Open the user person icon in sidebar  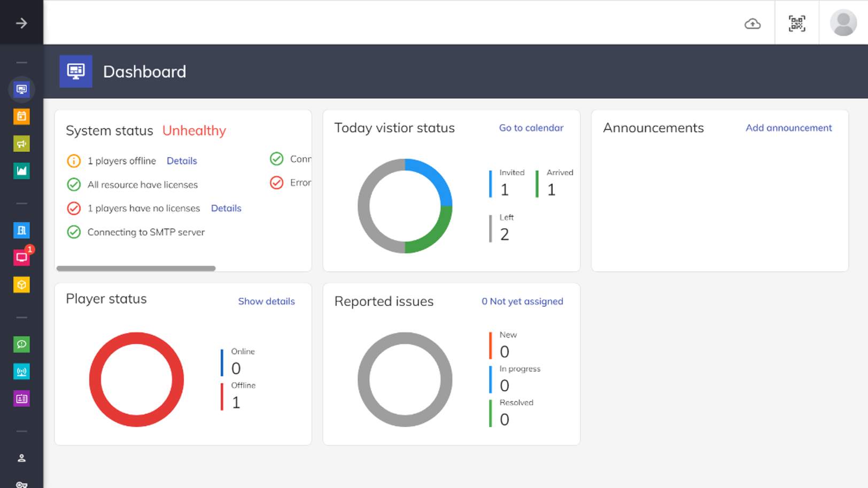(x=21, y=458)
